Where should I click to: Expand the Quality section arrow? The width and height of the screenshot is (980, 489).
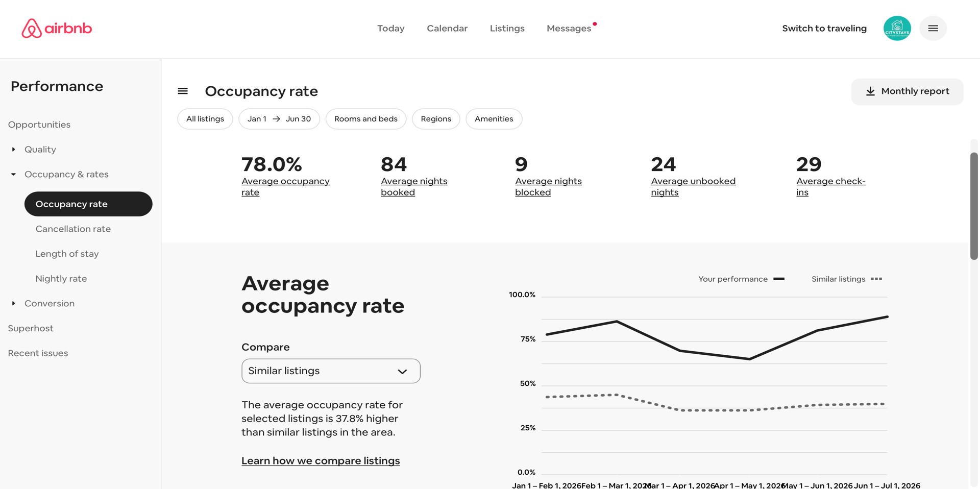coord(13,149)
